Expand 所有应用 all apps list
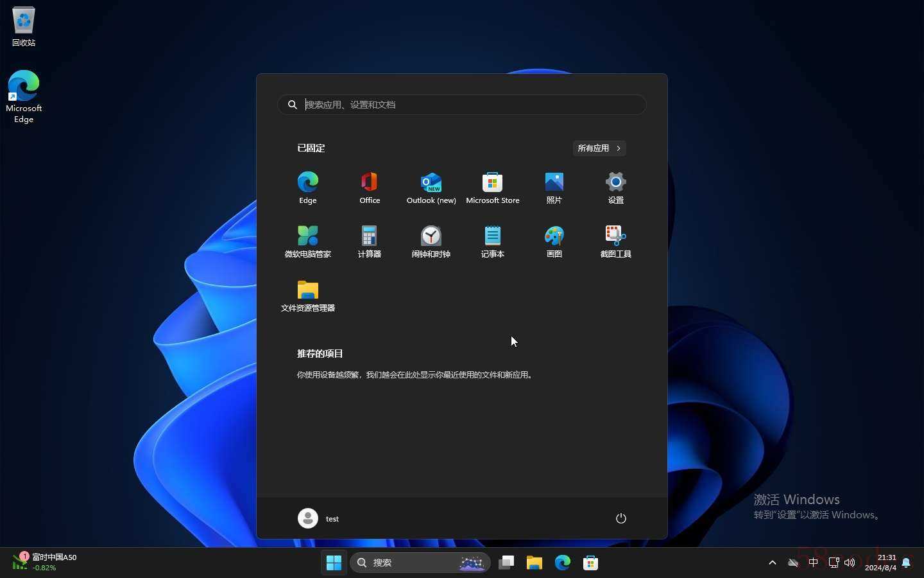The height and width of the screenshot is (578, 924). pyautogui.click(x=599, y=148)
